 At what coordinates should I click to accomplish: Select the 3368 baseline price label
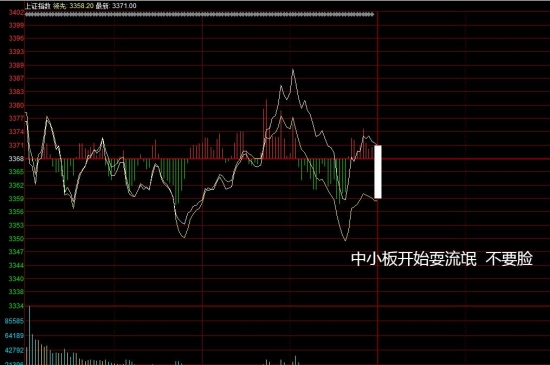[x=16, y=159]
